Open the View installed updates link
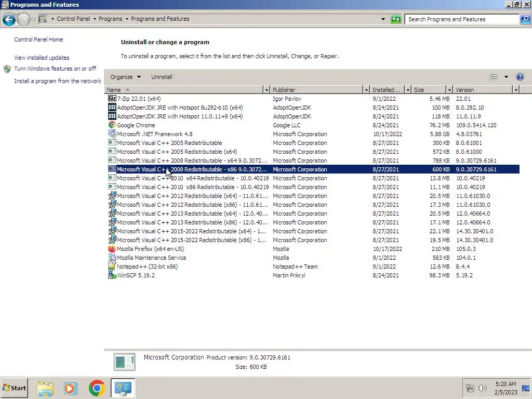This screenshot has height=399, width=532. (42, 58)
